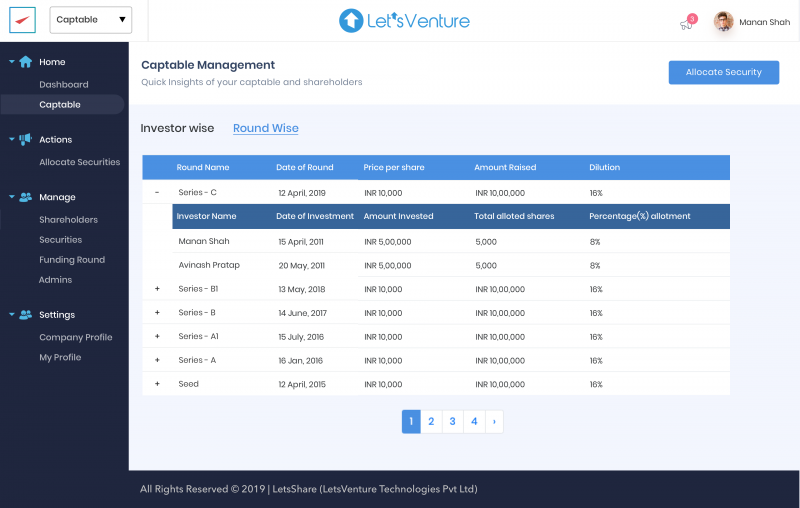This screenshot has width=800, height=508.
Task: Open My Profile in sidebar
Action: point(60,357)
